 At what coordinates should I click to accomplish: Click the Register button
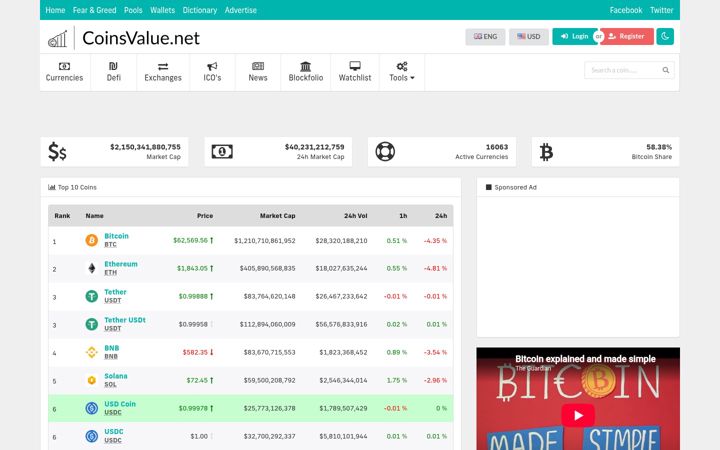point(627,36)
